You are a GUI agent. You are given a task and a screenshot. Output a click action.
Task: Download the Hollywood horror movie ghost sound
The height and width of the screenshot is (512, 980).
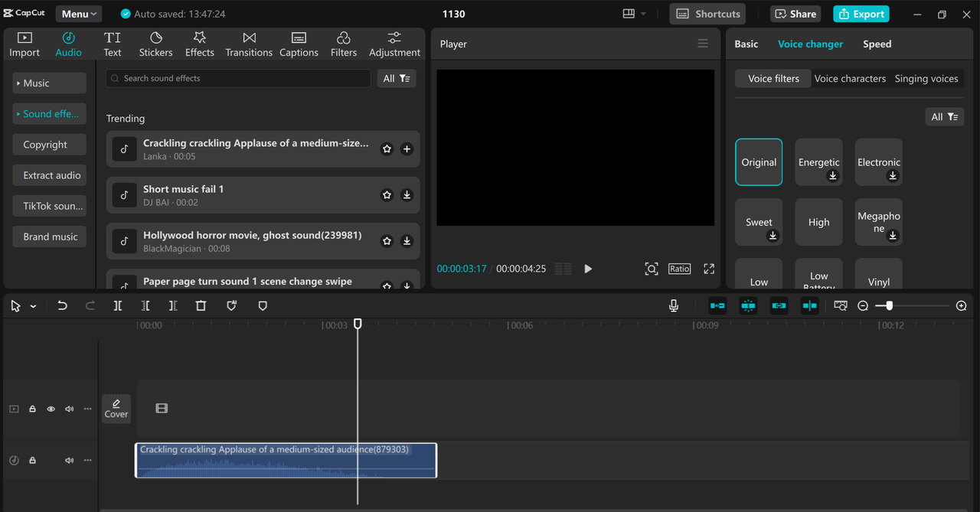(407, 241)
